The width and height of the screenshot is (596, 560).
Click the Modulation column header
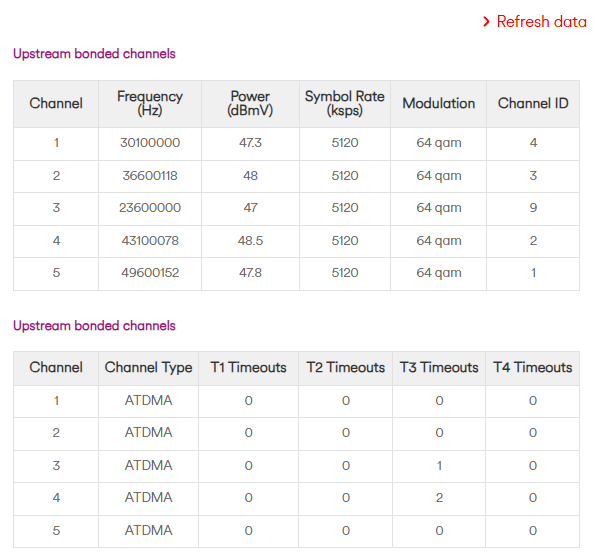coord(439,103)
